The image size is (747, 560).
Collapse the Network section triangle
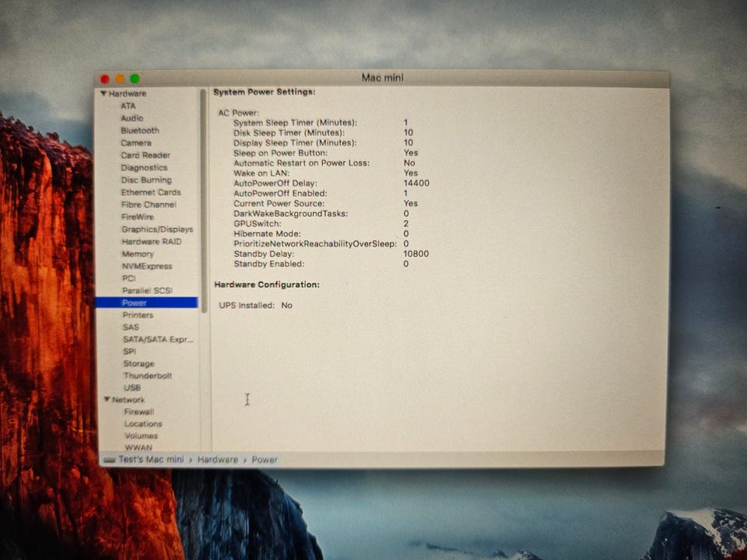[107, 399]
